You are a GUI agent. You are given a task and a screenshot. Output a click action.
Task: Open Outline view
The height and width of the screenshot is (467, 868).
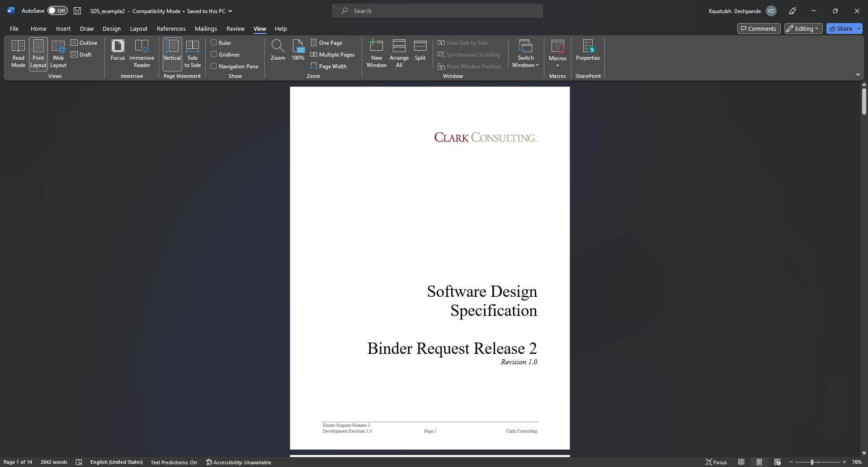(x=84, y=43)
